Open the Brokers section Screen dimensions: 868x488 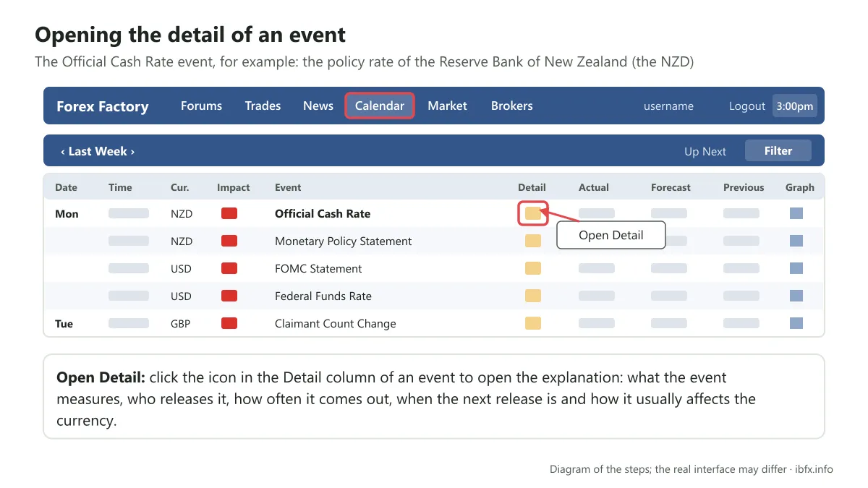coord(512,106)
